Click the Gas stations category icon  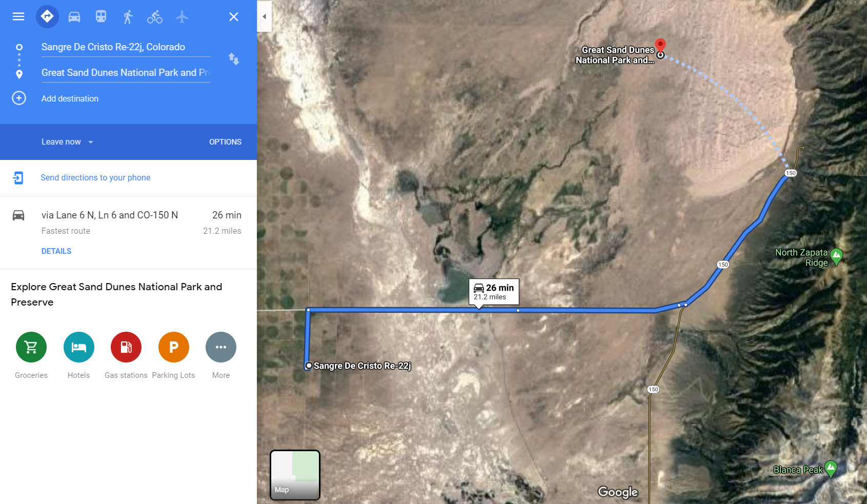(126, 347)
